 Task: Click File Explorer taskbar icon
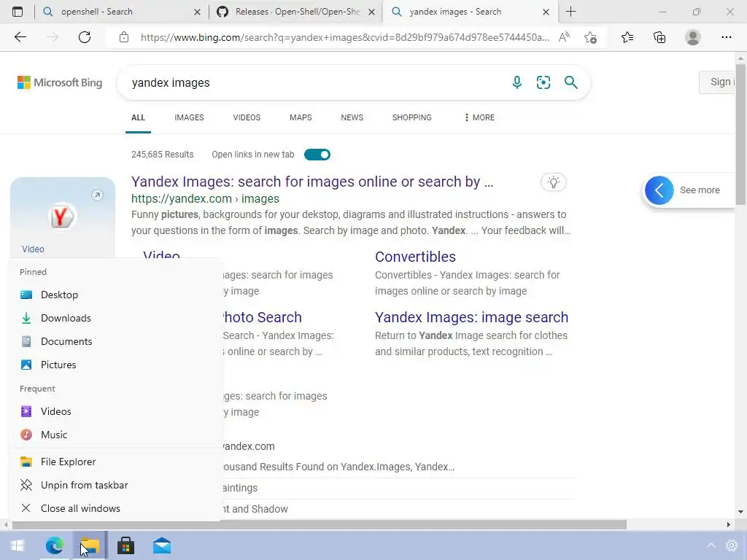(90, 545)
